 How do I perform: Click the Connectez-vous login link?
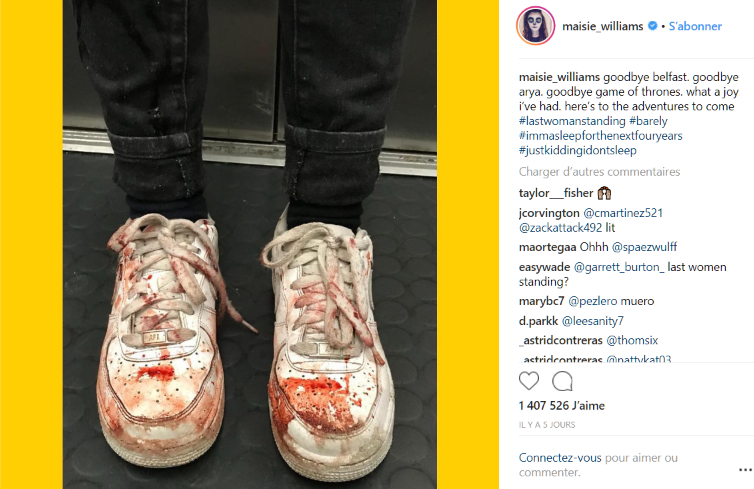[560, 458]
